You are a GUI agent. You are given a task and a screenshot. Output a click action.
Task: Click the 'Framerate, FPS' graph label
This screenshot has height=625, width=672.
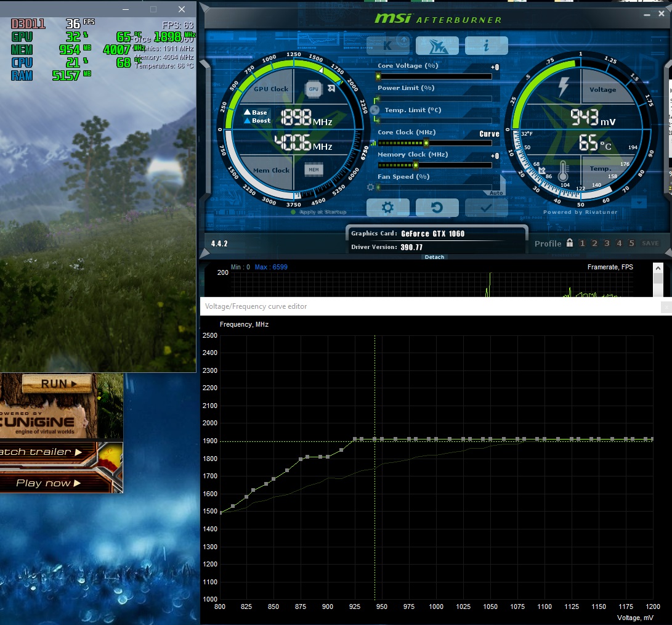coord(610,267)
